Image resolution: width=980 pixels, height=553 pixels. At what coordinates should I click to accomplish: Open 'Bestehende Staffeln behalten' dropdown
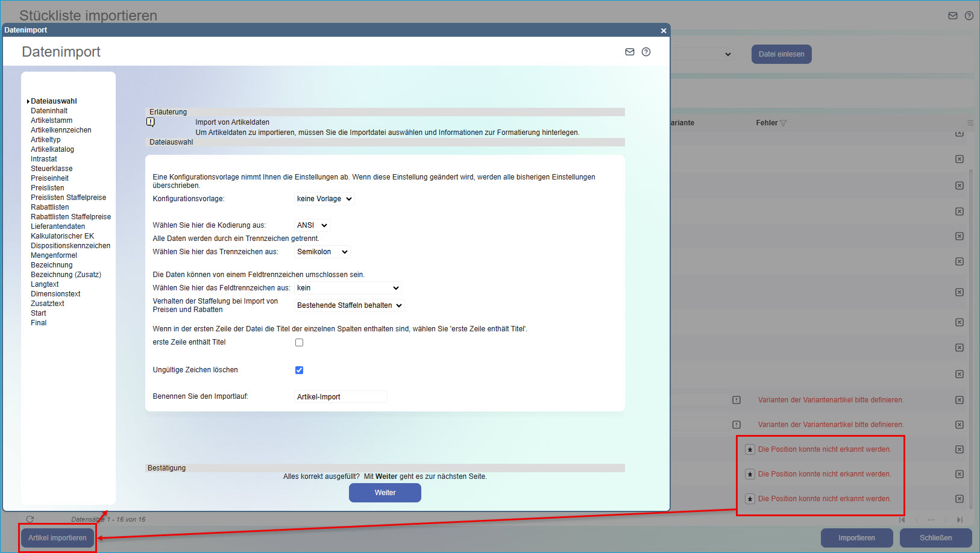click(x=350, y=305)
